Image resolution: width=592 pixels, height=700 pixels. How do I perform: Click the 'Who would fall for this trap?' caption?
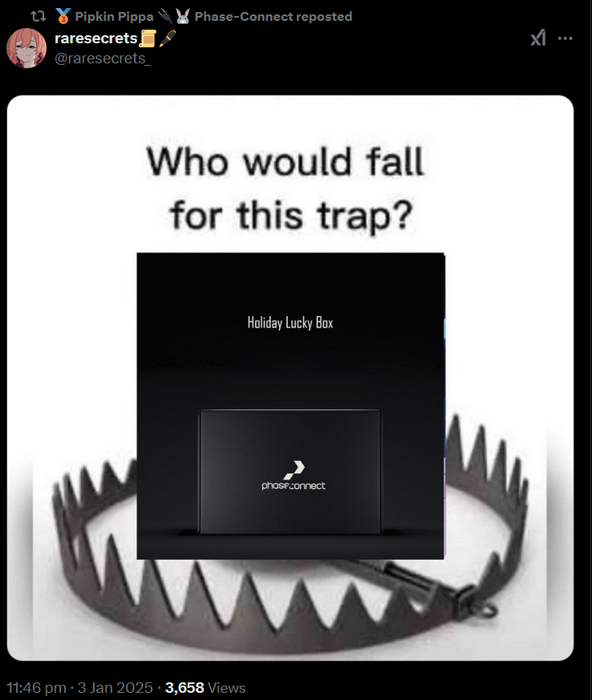(286, 188)
